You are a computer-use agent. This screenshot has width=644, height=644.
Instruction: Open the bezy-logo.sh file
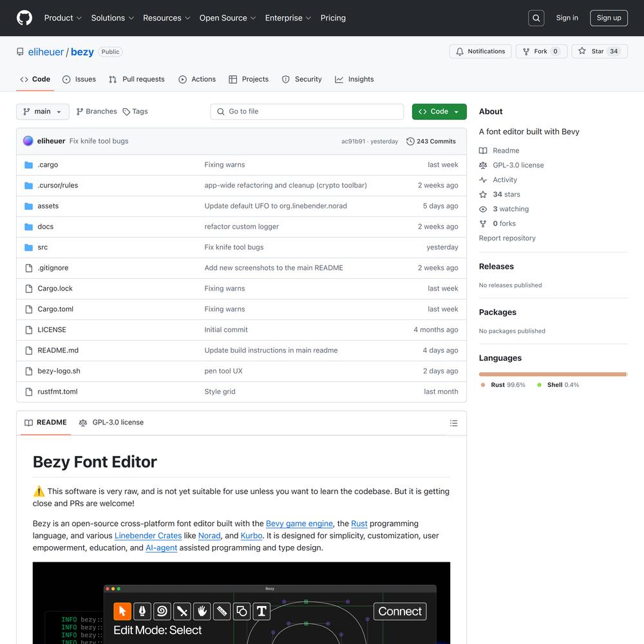pyautogui.click(x=59, y=371)
